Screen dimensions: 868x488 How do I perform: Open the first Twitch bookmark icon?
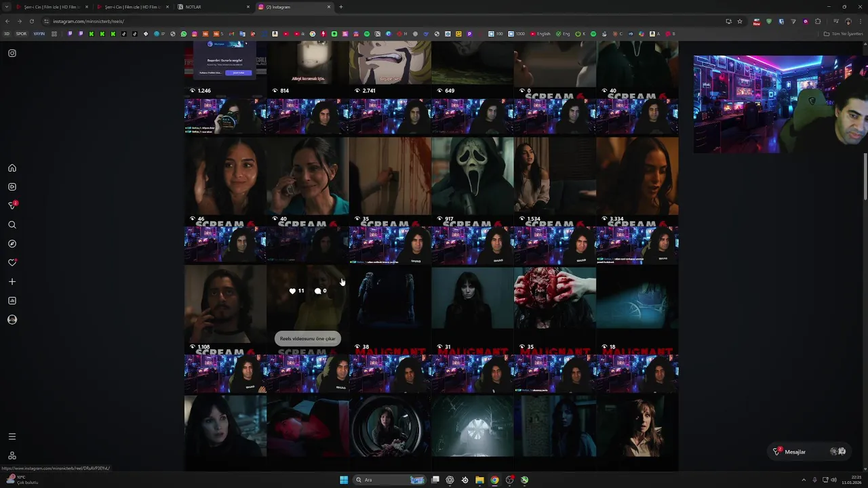(70, 34)
